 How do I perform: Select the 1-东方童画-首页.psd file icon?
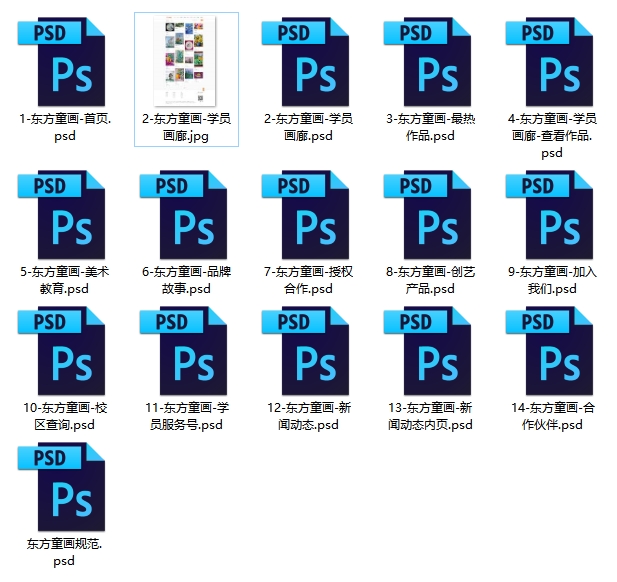click(62, 62)
